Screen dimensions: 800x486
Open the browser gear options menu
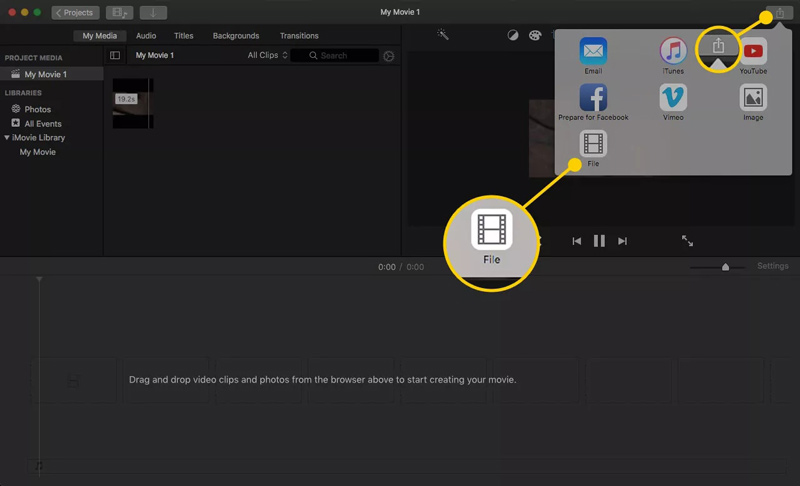[x=389, y=56]
